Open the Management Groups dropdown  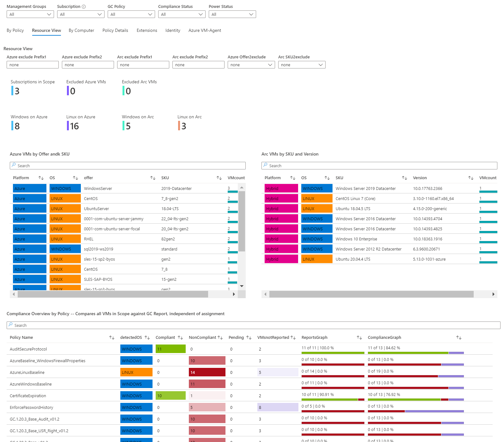30,14
